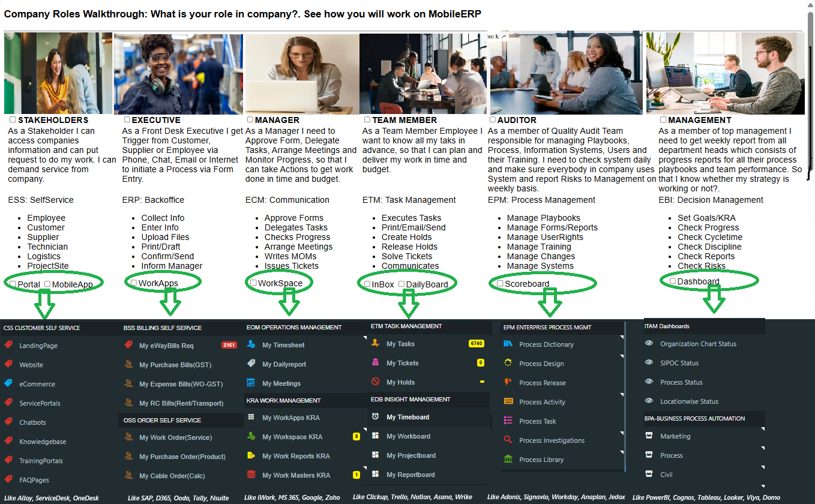Click the building icon beside Process Library
Screen dimensions: 815x504
click(508, 459)
